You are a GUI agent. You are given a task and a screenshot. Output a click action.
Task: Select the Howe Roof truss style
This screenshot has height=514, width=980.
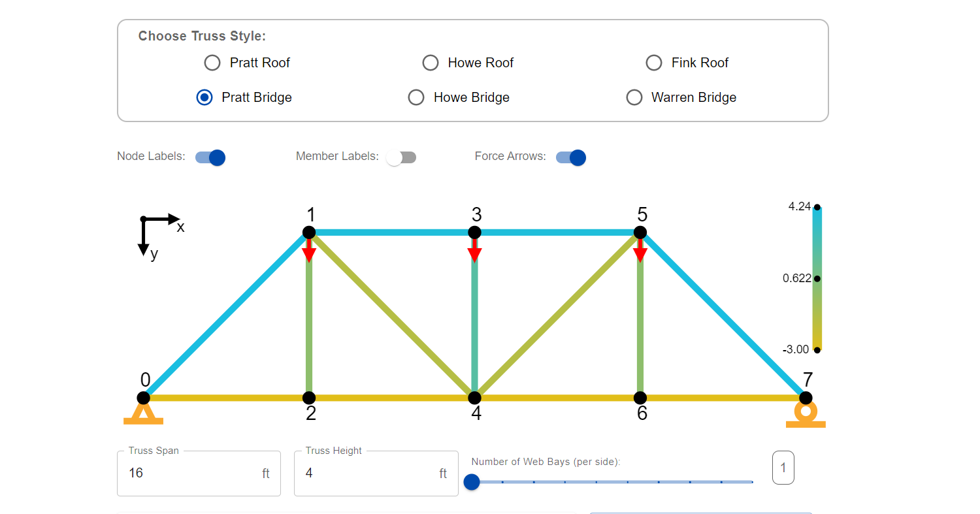[430, 63]
